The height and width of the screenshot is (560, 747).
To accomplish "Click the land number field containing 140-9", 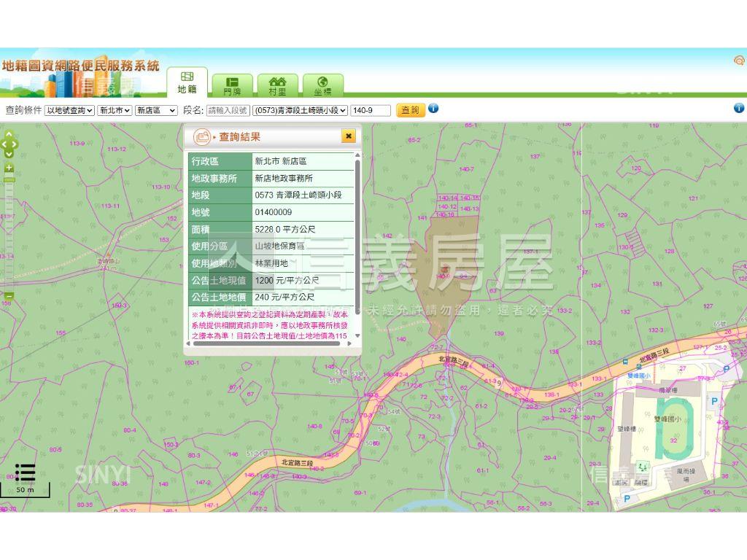I will [x=370, y=111].
